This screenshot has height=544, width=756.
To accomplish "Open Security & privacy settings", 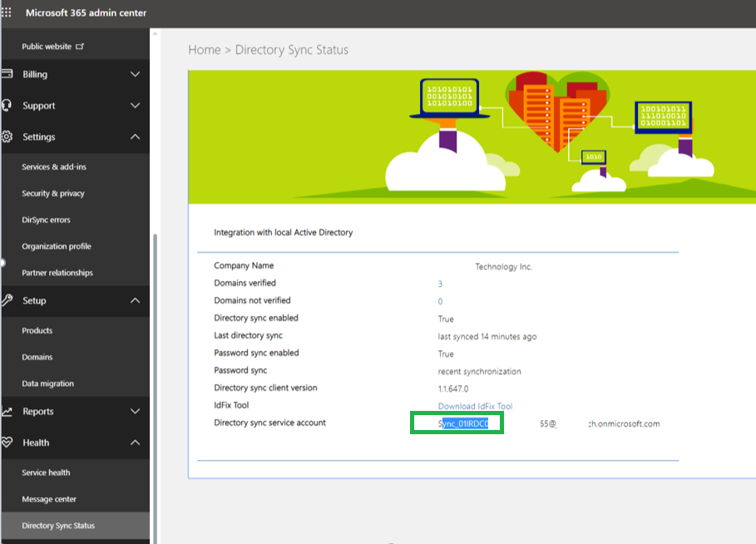I will click(53, 193).
